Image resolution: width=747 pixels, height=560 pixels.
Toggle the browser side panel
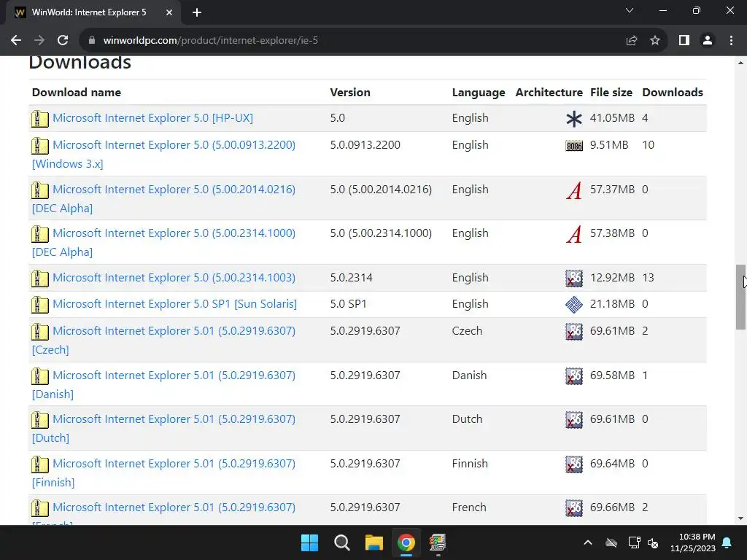coord(684,41)
